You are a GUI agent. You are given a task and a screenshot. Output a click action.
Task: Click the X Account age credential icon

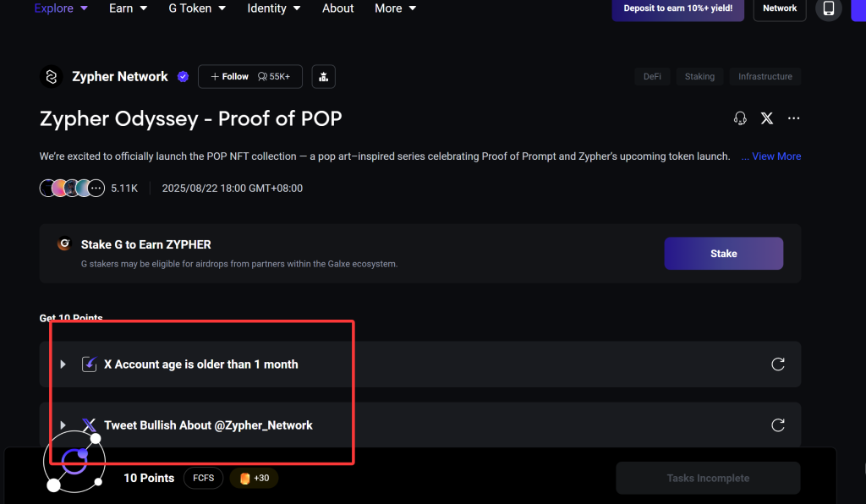tap(89, 364)
